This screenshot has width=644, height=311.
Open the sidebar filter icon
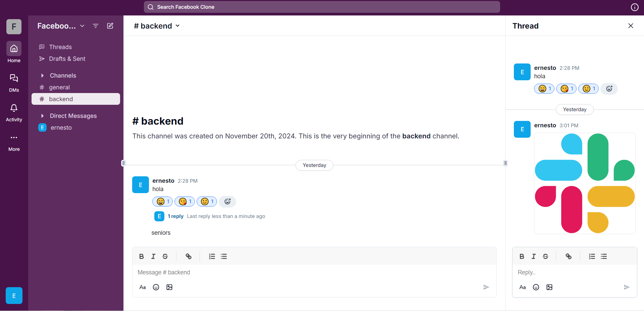tap(96, 26)
